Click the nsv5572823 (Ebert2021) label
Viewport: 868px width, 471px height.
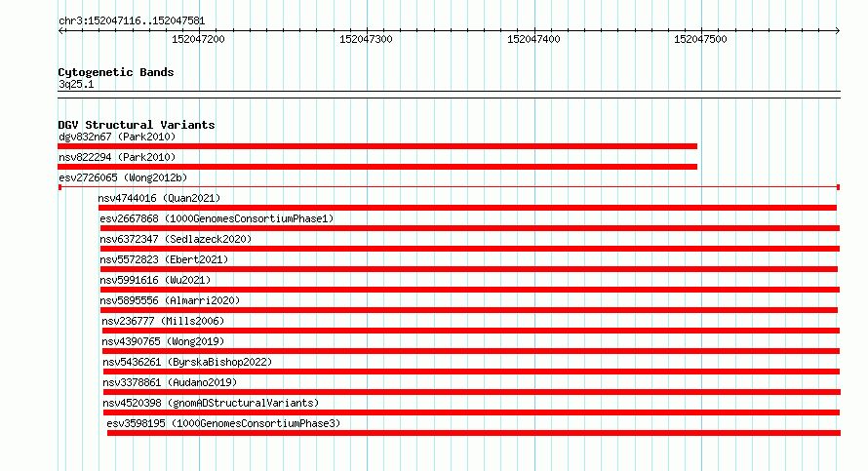pos(164,259)
